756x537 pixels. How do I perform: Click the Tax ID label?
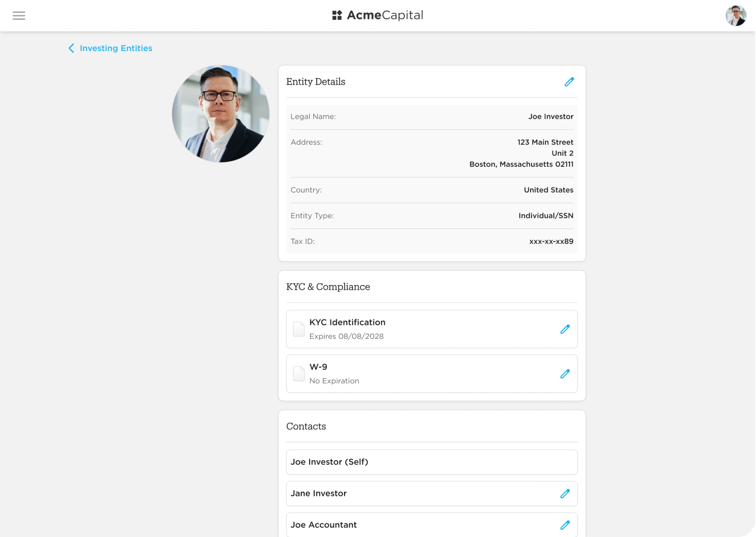coord(302,241)
